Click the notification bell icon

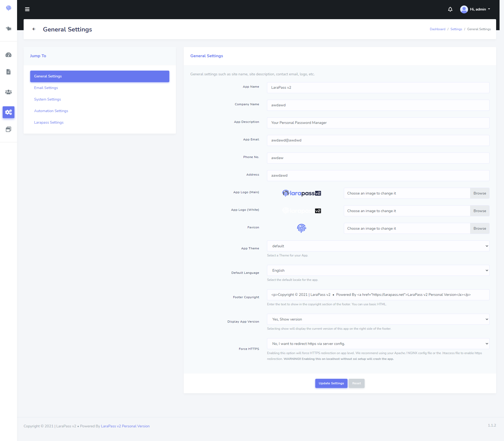tap(451, 9)
